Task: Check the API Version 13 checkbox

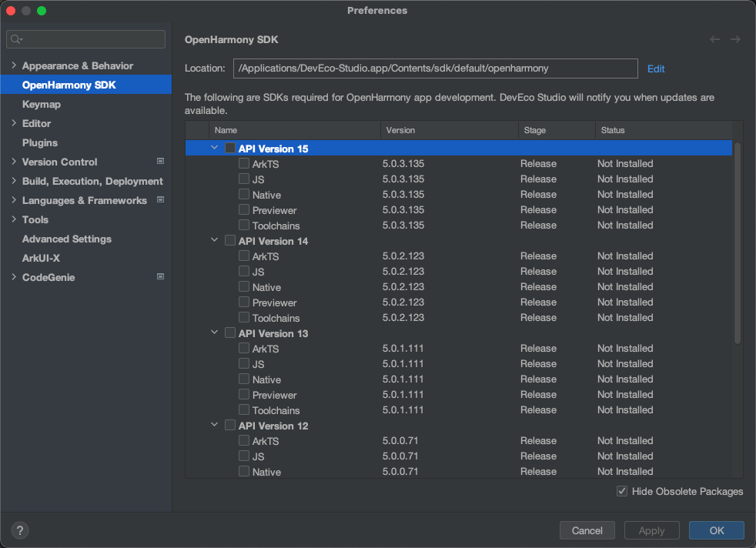Action: (230, 333)
